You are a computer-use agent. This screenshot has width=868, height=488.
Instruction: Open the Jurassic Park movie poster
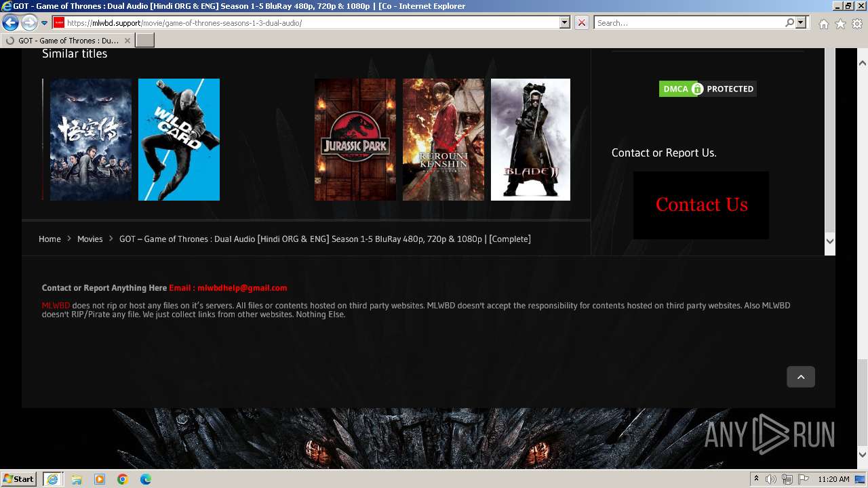click(355, 140)
